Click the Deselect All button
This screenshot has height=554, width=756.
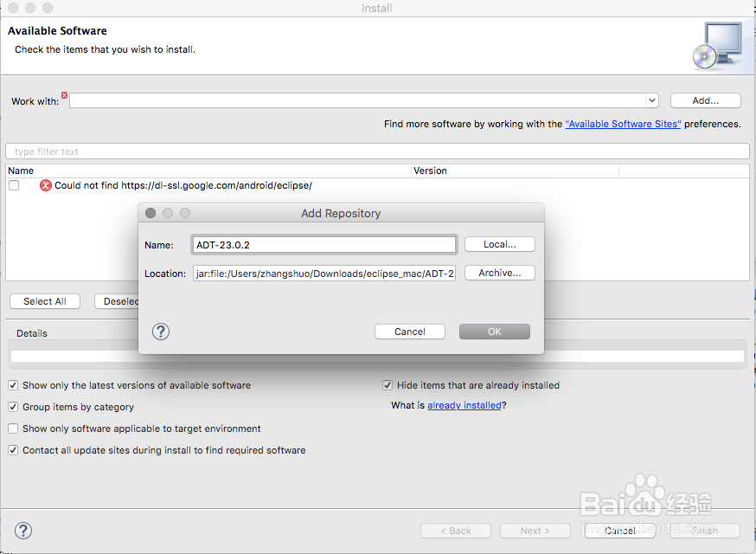(x=117, y=301)
